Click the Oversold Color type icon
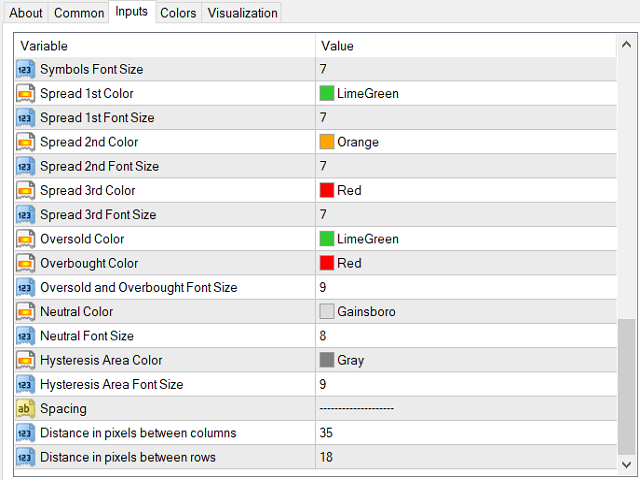 [x=26, y=239]
